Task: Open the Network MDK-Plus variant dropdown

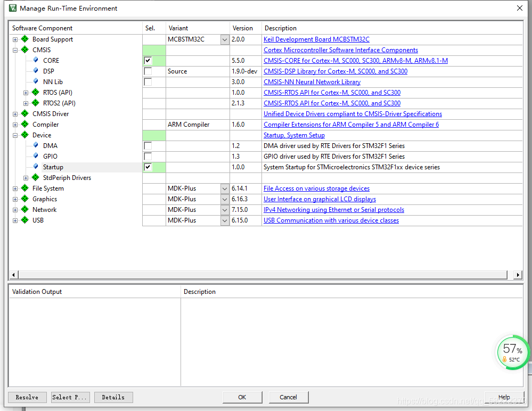Action: pos(225,210)
